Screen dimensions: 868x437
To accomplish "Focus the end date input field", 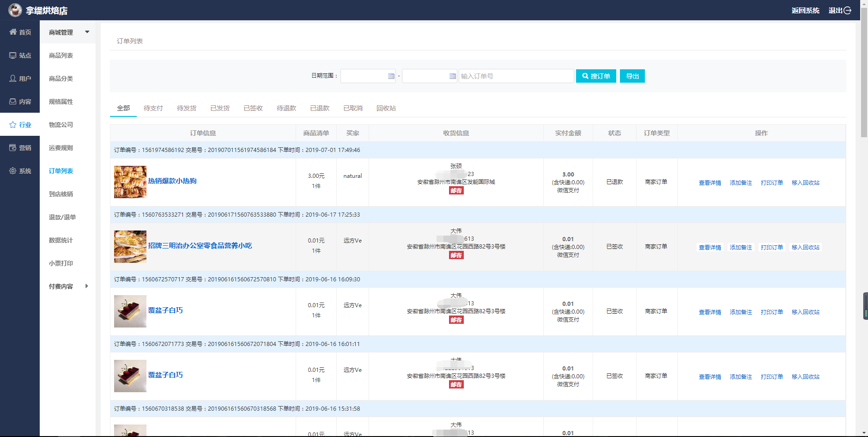I will [430, 76].
